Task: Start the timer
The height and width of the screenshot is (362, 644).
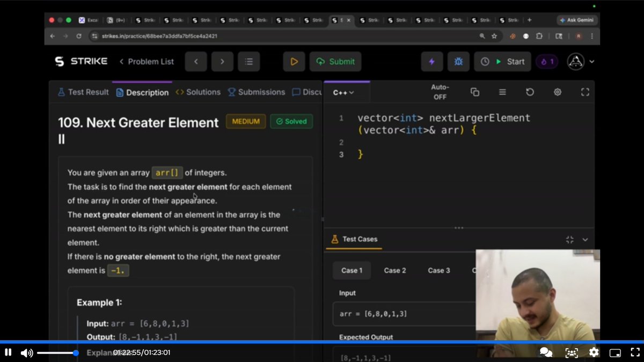Action: pos(502,62)
